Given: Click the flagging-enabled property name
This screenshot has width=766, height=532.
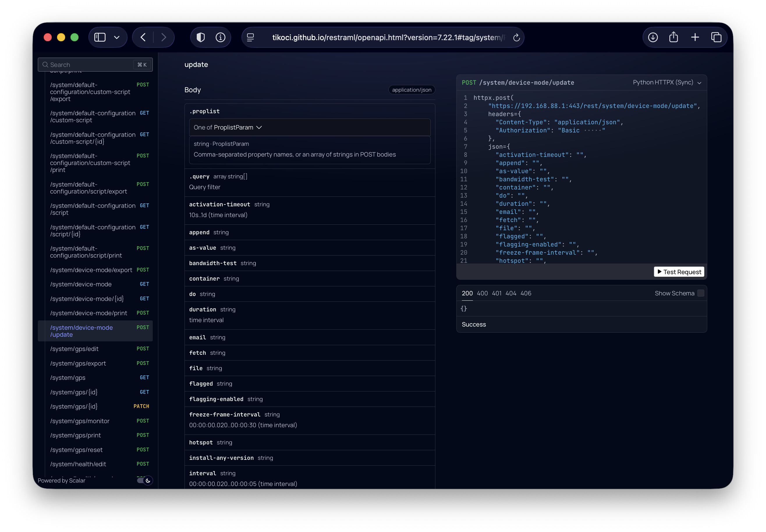Looking at the screenshot, I should click(216, 399).
